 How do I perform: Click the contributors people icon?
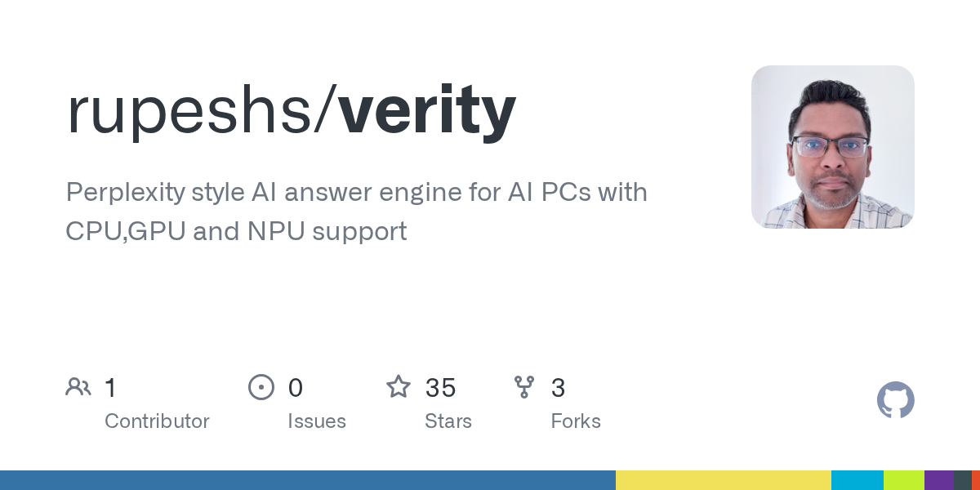(78, 387)
